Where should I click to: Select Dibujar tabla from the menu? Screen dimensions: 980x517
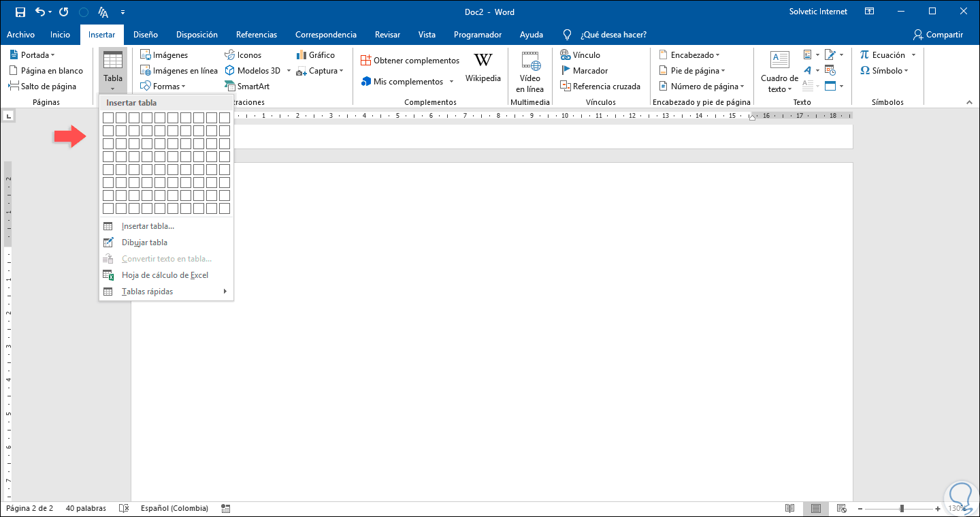point(144,242)
